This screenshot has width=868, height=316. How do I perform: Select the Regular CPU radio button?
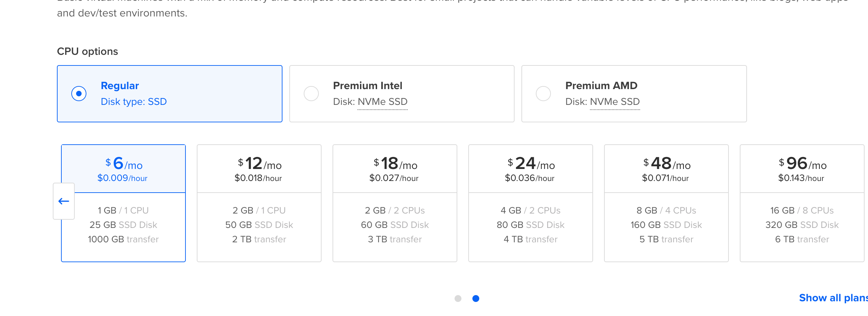click(79, 94)
